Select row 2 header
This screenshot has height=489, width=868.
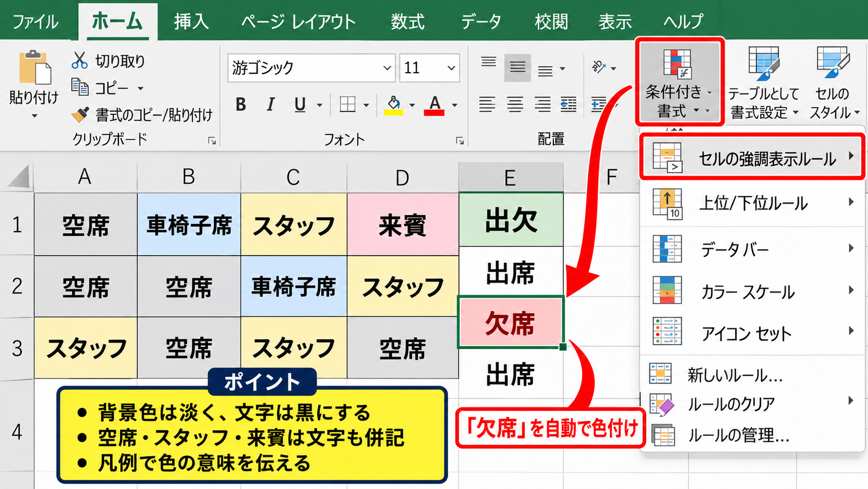(x=17, y=286)
